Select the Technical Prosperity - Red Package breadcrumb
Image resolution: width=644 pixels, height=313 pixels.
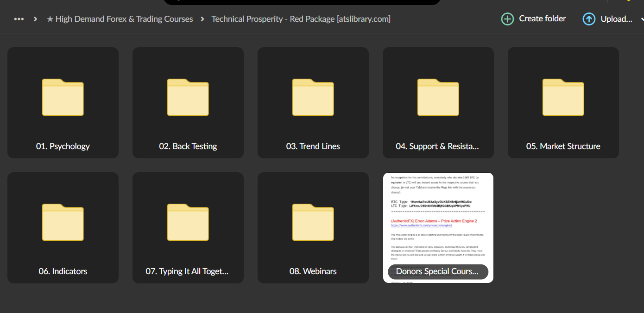(301, 19)
